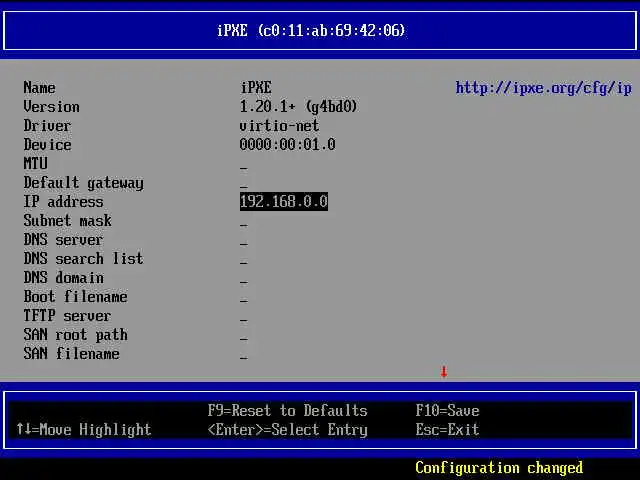Select the DNS search list label
The image size is (640, 480).
[83, 259]
